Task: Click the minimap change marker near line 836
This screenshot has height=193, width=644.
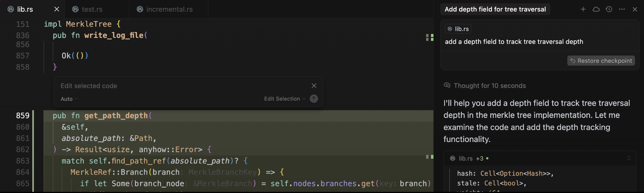Action: coord(430,37)
